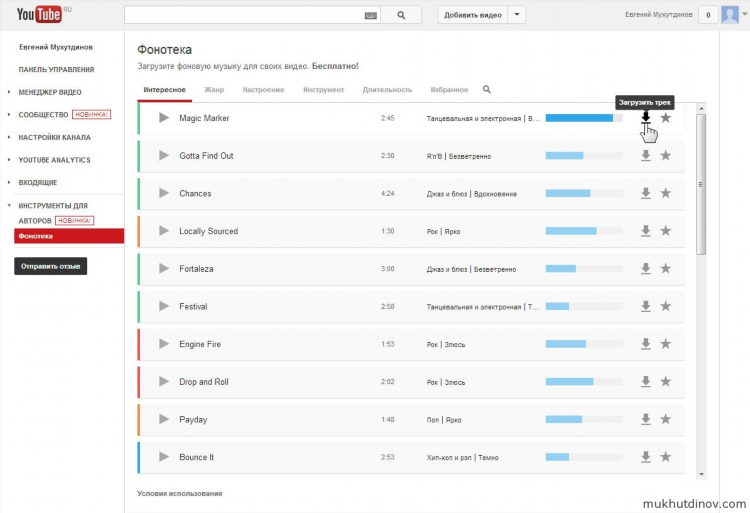This screenshot has width=750, height=513.
Task: Click the Отправить отзыв button
Action: [x=51, y=266]
